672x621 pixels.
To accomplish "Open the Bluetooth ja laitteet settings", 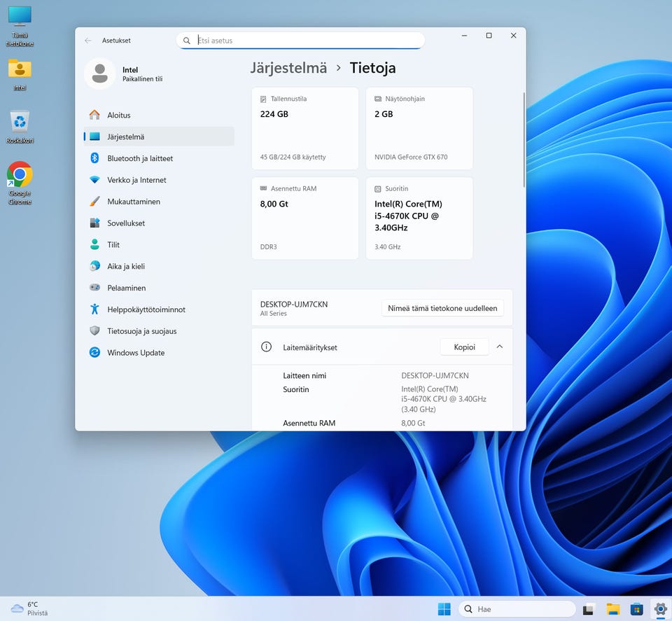I will 139,158.
